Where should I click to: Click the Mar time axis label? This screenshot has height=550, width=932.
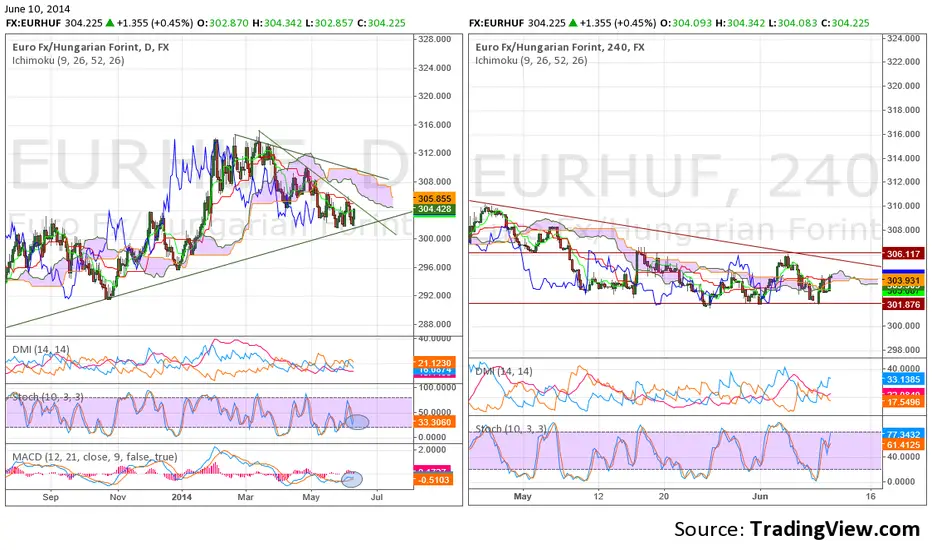[245, 497]
